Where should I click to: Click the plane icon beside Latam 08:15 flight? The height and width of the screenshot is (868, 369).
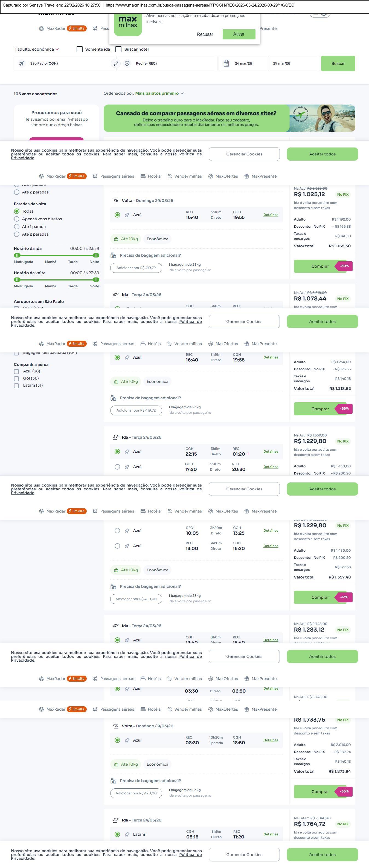tap(127, 834)
